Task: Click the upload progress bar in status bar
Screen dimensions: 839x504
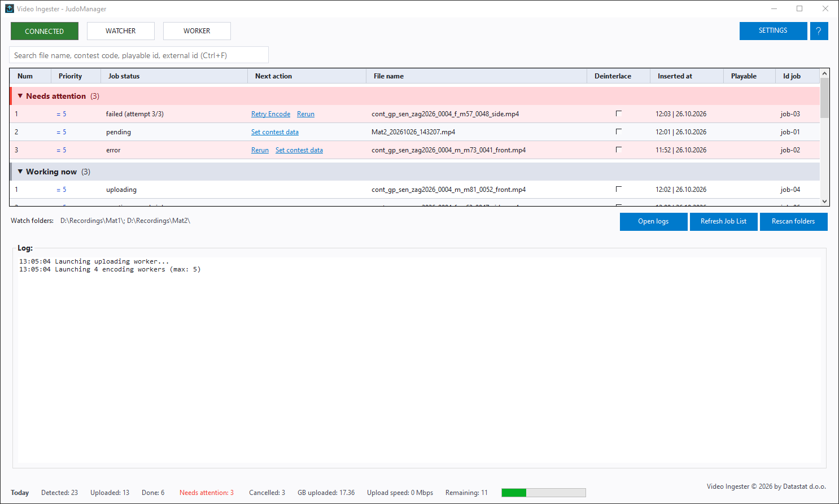Action: 544,493
